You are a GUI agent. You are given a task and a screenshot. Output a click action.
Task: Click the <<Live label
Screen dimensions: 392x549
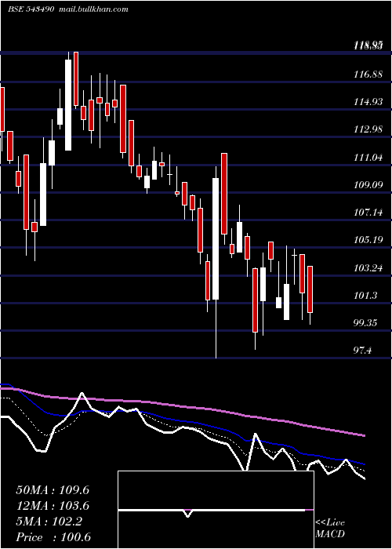[330, 522]
